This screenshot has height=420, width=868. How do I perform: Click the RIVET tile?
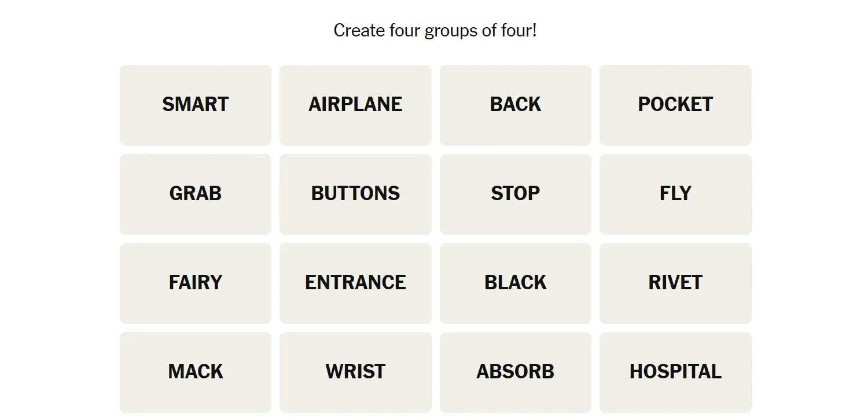pos(675,283)
